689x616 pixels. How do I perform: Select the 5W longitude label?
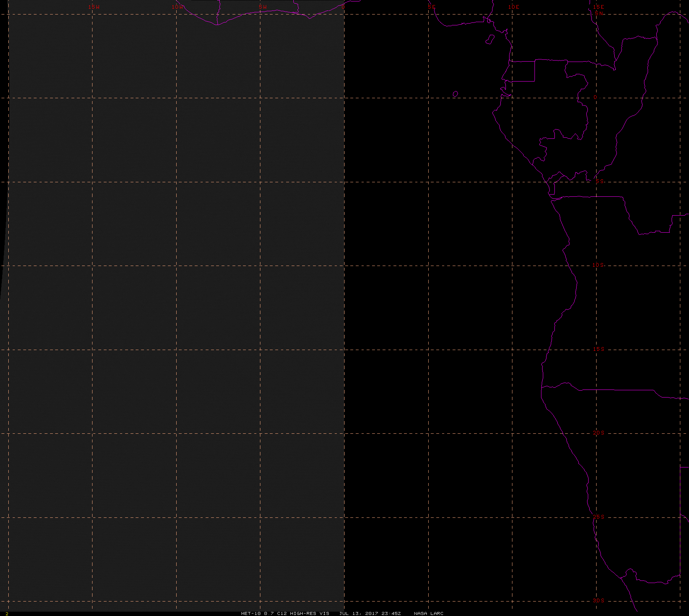[263, 7]
